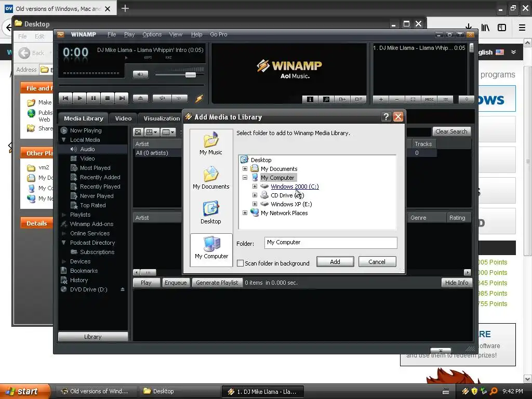This screenshot has width=532, height=399.
Task: Click the Library button at bottom
Action: point(92,337)
